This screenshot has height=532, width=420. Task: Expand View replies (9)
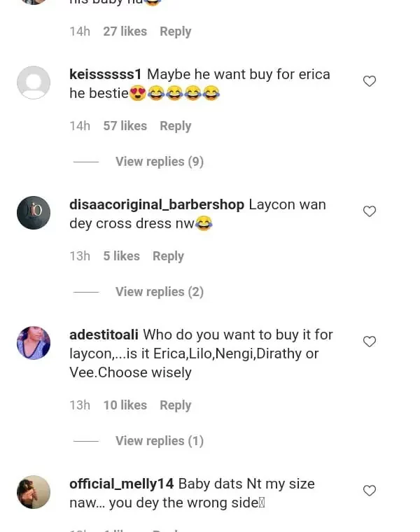[x=159, y=162]
